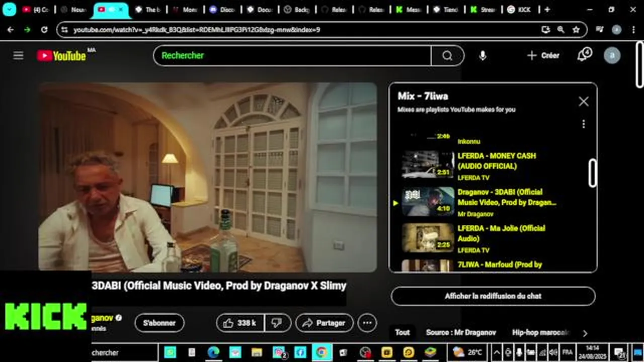
Task: Bookmark this page with star icon
Action: (576, 30)
